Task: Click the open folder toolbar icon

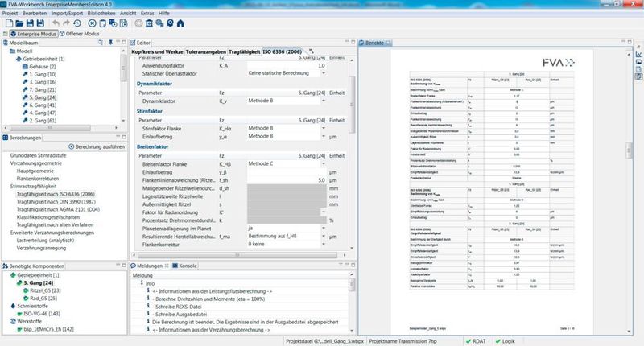Action: (x=19, y=26)
